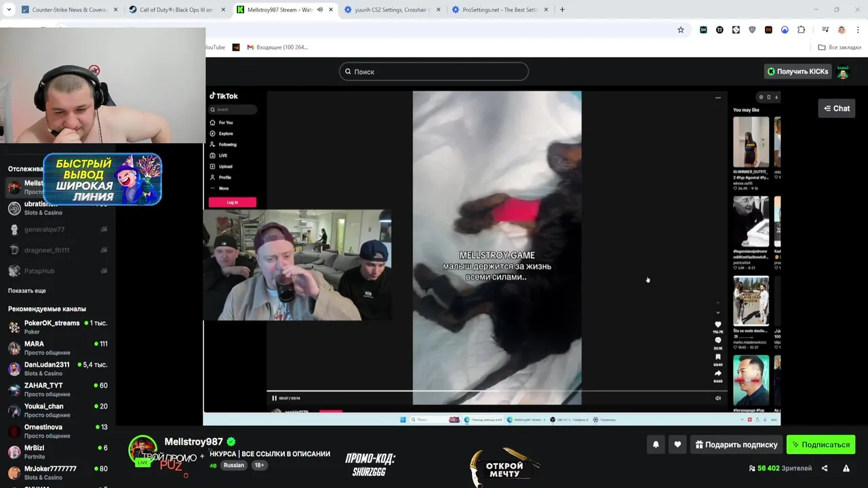Pause the TikTok video
Viewport: 868px width, 488px height.
(x=274, y=399)
